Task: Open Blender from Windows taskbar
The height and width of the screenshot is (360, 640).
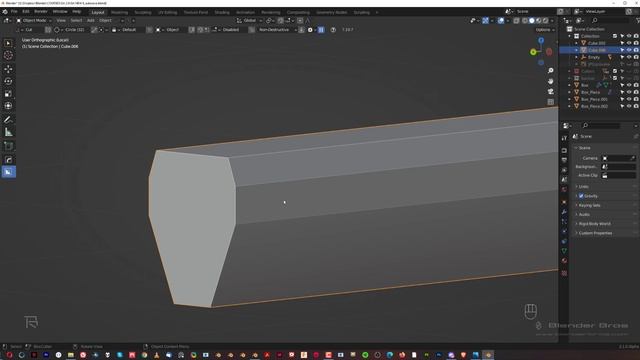Action: [488, 355]
